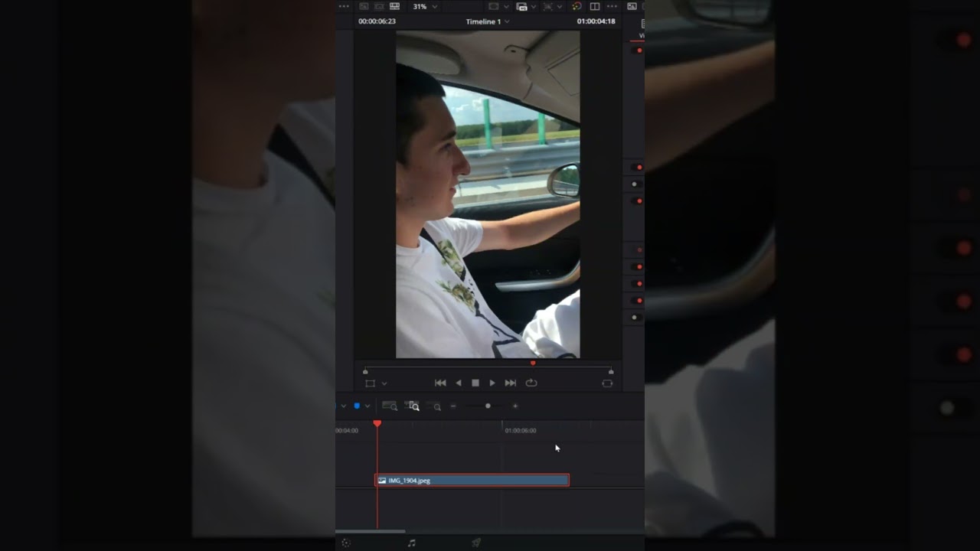
Task: Start forward playback in the viewer
Action: [492, 383]
